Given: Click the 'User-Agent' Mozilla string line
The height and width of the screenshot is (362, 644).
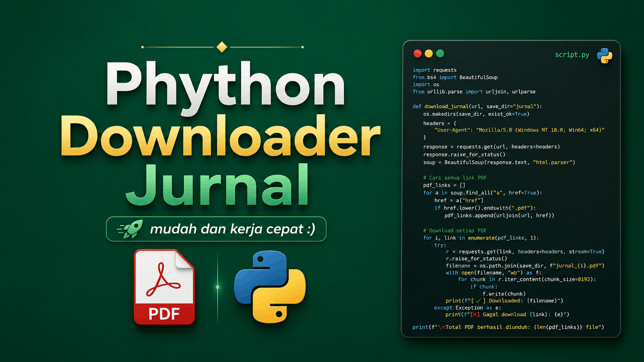Looking at the screenshot, I should coord(519,130).
